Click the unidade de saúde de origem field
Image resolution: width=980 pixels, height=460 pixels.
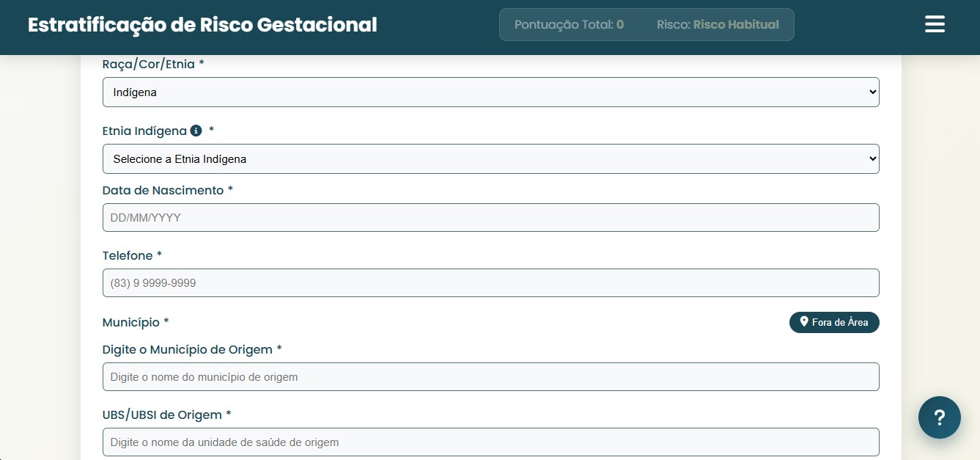[490, 442]
